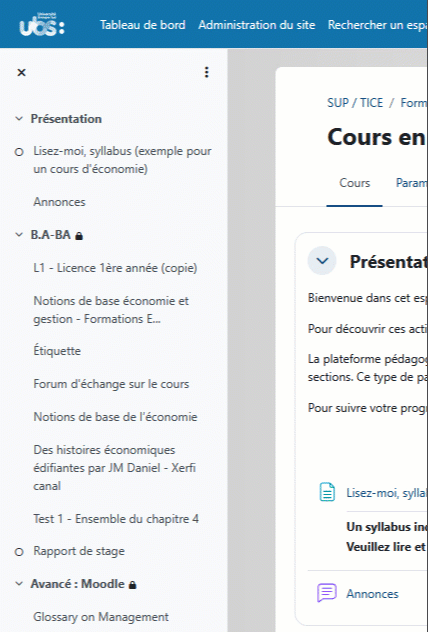Open the SUP / TICE breadcrumb link

pos(355,103)
